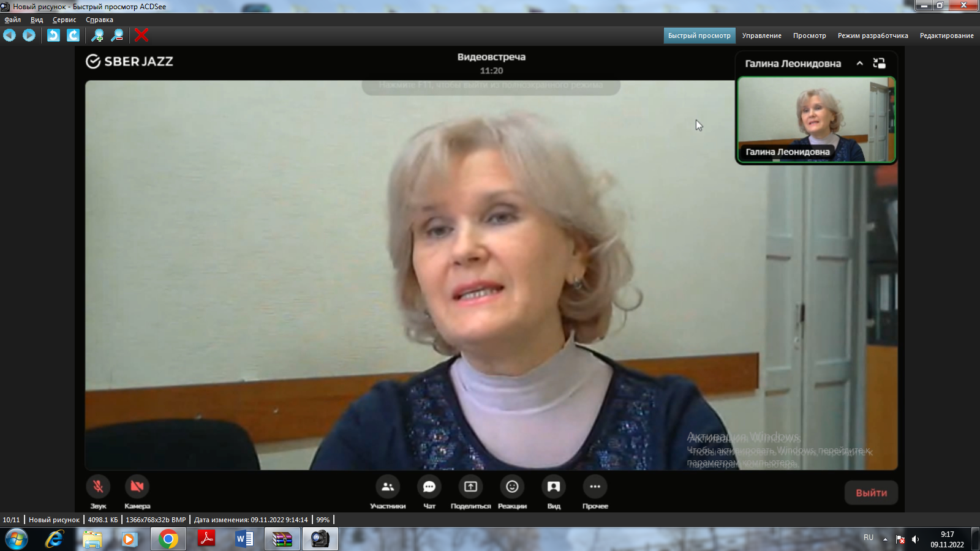Zoom out with the magnifier minus
This screenshot has height=551, width=980.
pyautogui.click(x=117, y=36)
